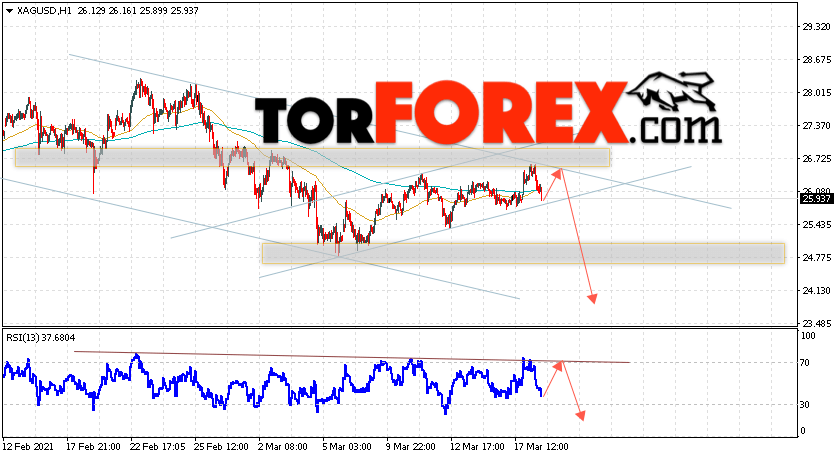Click the 23.485 price axis label
Viewport: 838px width, 458px height.
coord(816,323)
